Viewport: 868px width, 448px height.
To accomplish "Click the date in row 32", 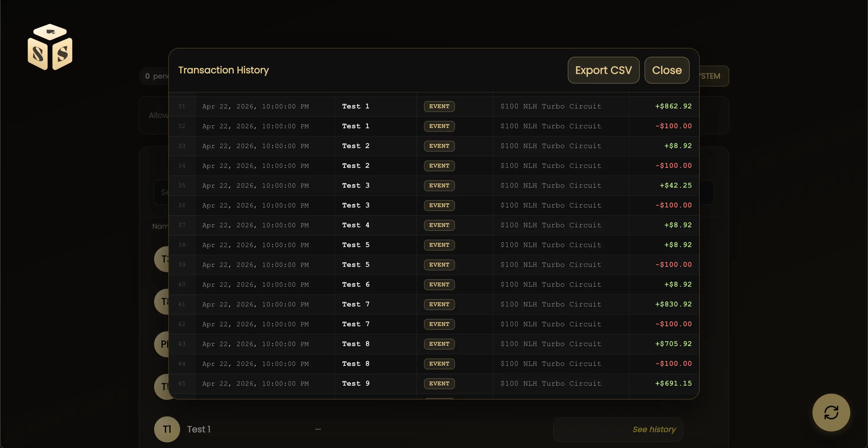I will [x=255, y=126].
